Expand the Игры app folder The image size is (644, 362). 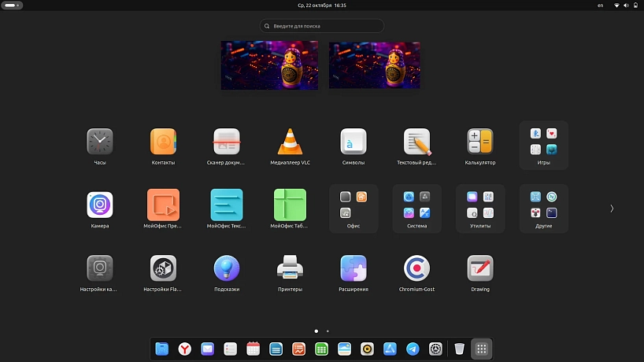[543, 144]
